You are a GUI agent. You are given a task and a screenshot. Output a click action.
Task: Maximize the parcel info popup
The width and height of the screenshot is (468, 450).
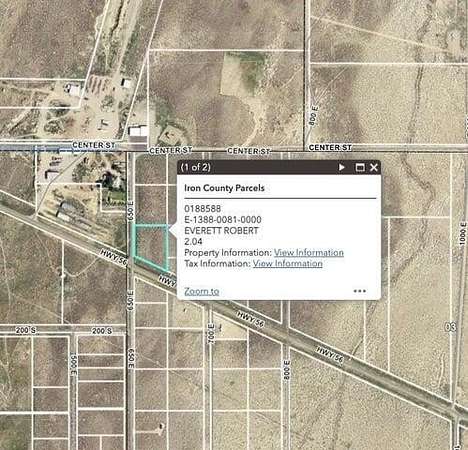(360, 167)
